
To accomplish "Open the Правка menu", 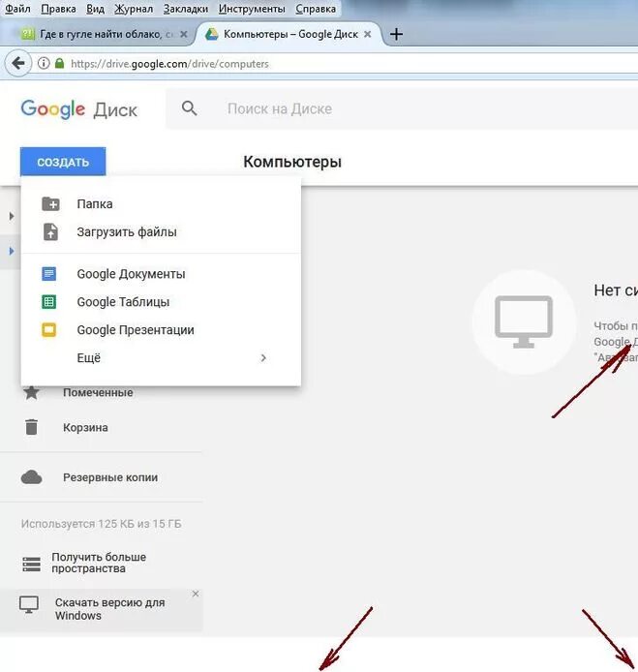I will point(58,9).
